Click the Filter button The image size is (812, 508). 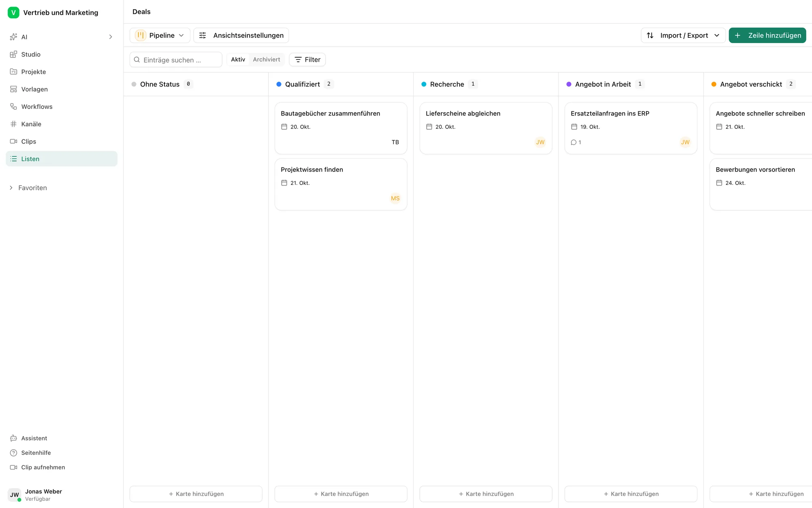[x=307, y=60]
